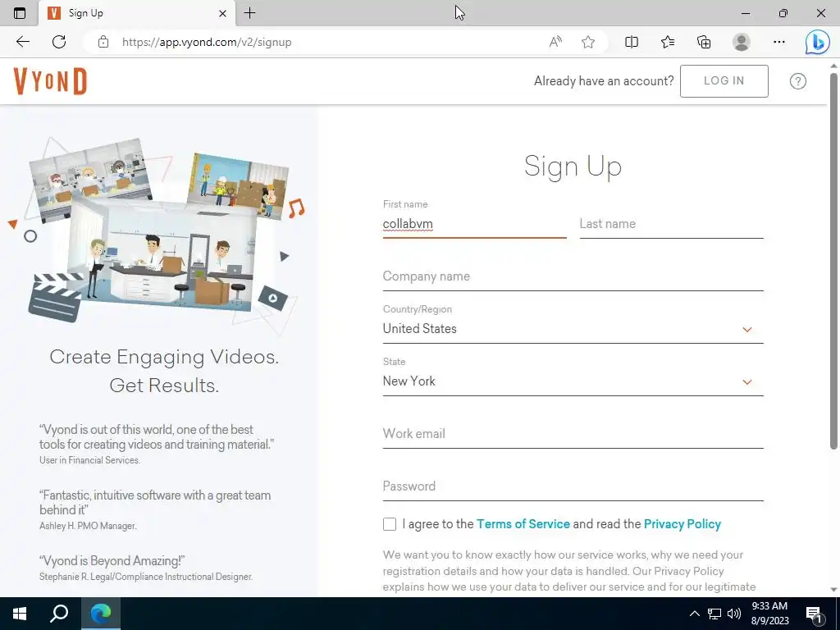Open a new browser tab
The height and width of the screenshot is (630, 840).
[x=249, y=13]
